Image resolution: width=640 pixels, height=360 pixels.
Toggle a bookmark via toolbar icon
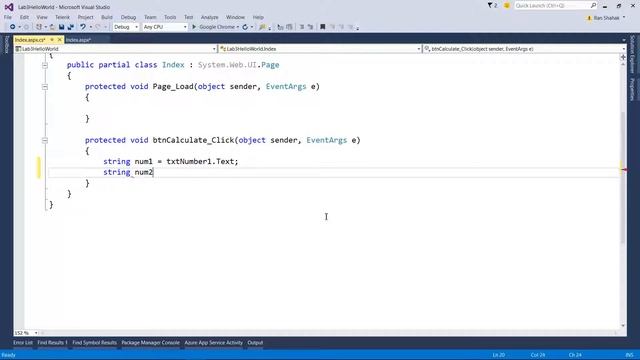pyautogui.click(x=322, y=27)
